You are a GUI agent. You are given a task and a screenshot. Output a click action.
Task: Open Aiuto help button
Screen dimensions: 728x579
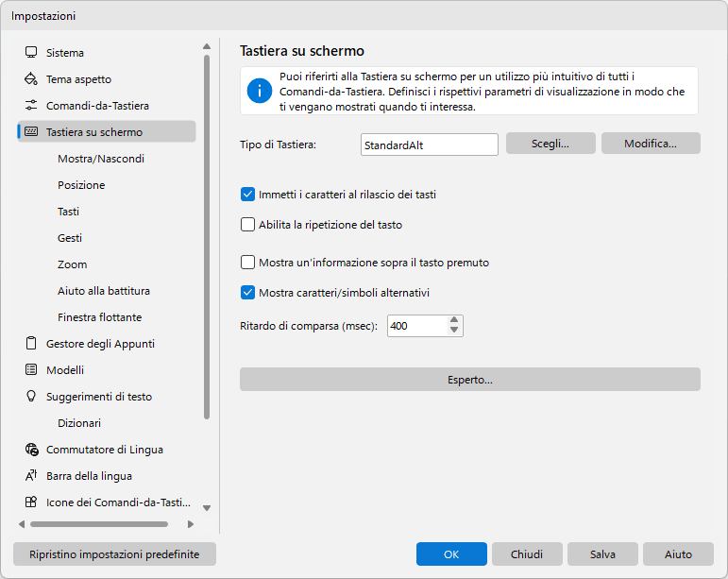click(x=678, y=553)
